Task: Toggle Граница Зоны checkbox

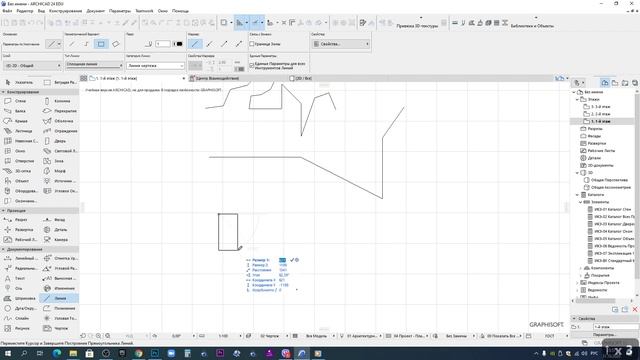Action: pyautogui.click(x=252, y=44)
